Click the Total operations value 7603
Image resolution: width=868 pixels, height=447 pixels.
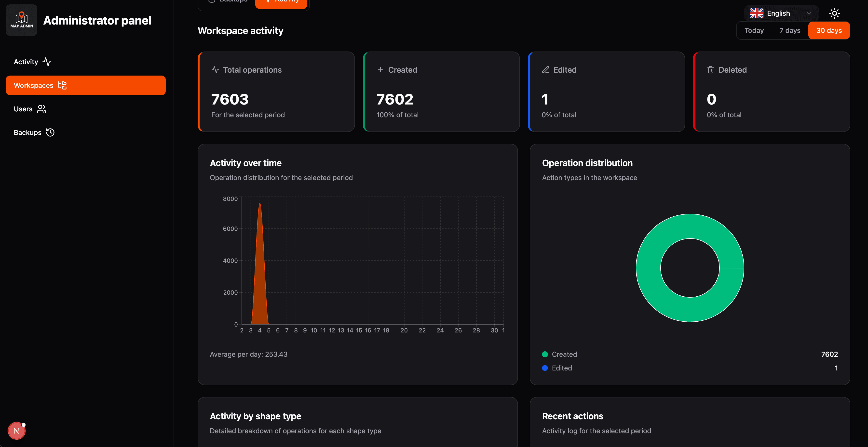pyautogui.click(x=230, y=99)
